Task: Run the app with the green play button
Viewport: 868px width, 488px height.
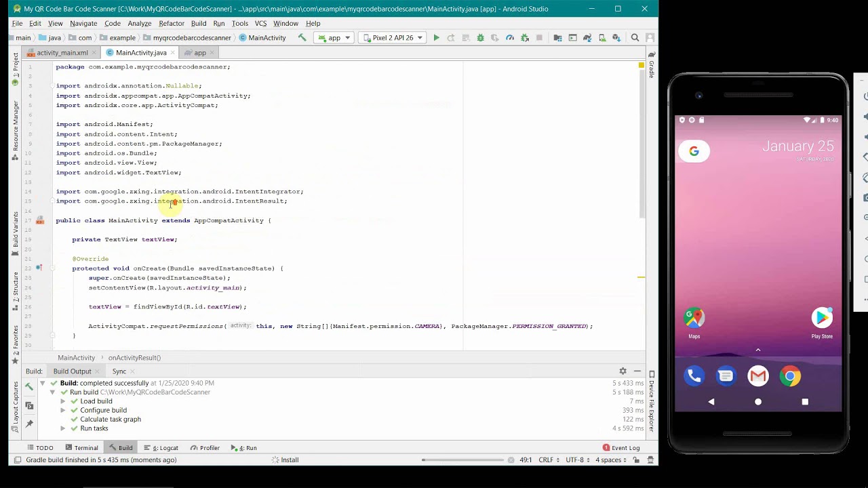Action: point(436,38)
